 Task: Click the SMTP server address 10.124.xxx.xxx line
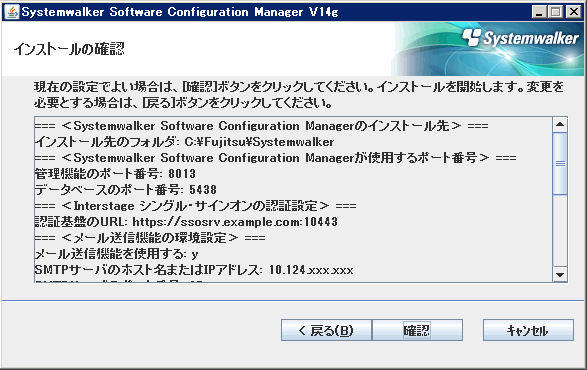click(194, 270)
